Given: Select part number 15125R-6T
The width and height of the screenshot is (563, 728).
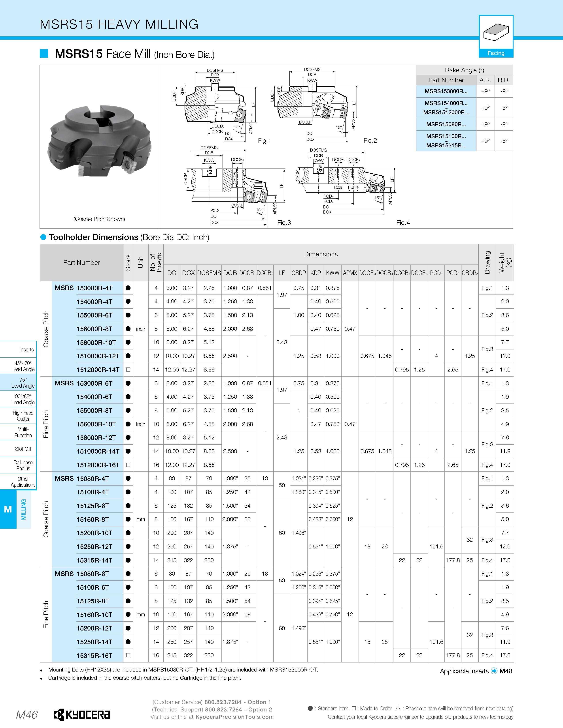Looking at the screenshot, I should (93, 506).
